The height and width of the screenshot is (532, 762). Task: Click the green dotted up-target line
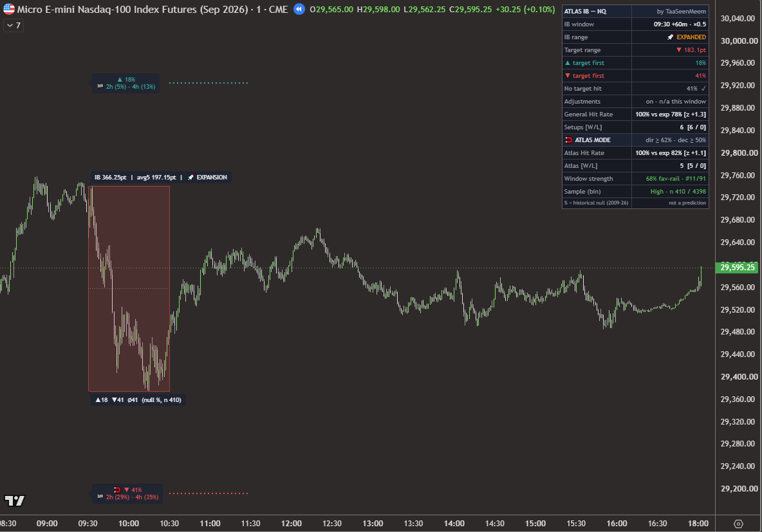pos(209,83)
